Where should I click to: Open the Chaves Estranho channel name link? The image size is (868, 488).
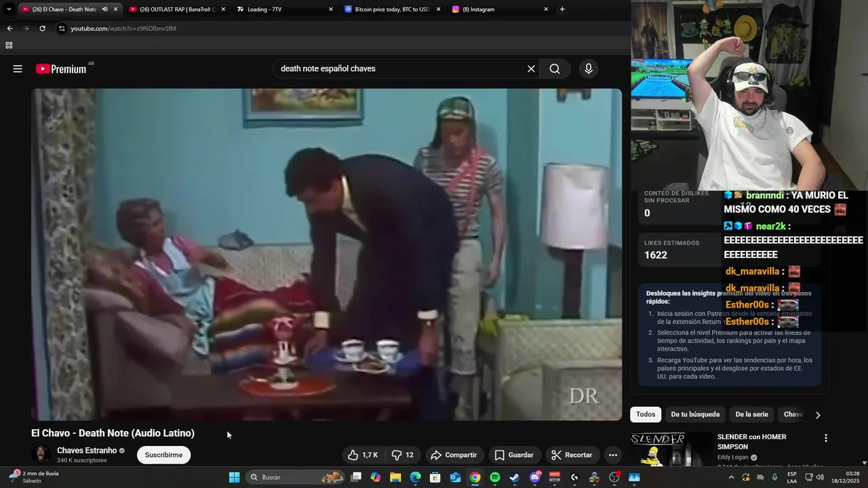point(87,451)
